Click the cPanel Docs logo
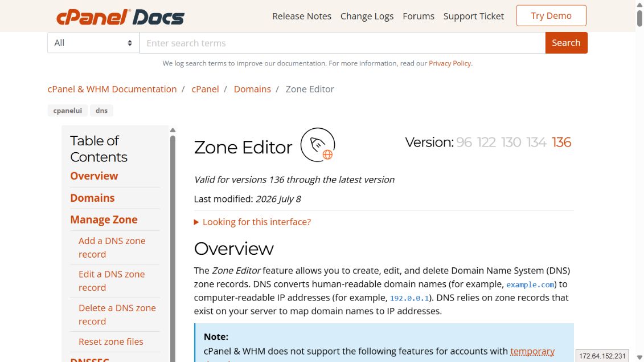 pos(120,17)
